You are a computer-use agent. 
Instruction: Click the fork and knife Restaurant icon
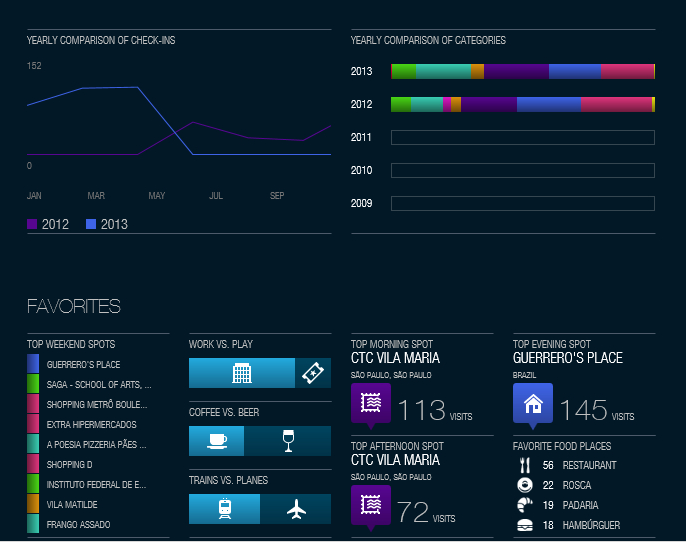click(524, 466)
